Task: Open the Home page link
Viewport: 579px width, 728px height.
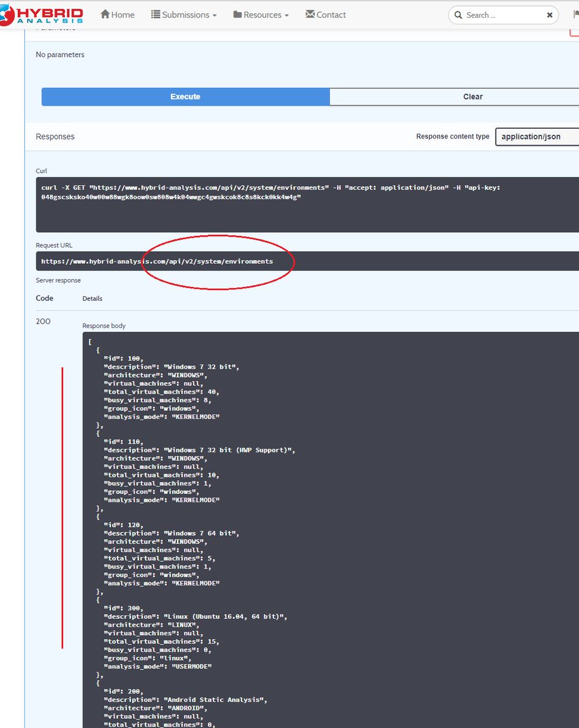Action: click(118, 15)
